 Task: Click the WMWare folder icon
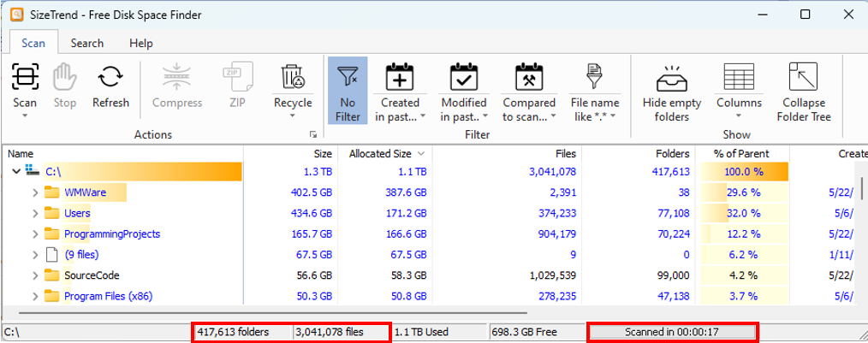click(x=52, y=192)
